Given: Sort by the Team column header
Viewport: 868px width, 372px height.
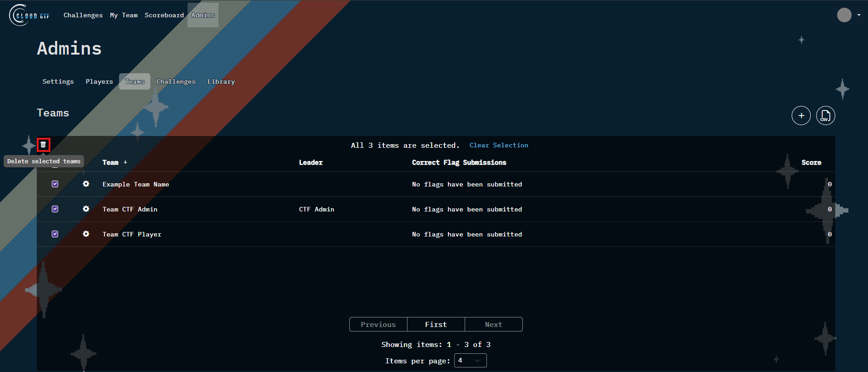Looking at the screenshot, I should 110,162.
